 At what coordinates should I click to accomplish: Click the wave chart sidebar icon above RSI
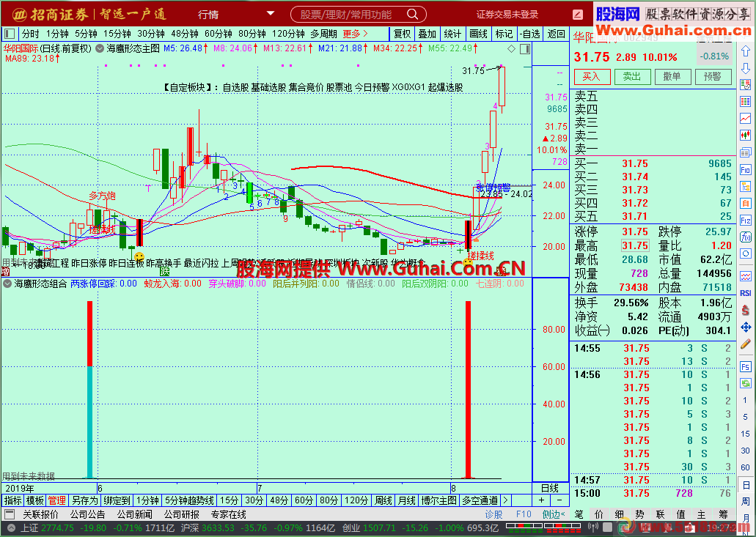tap(746, 276)
